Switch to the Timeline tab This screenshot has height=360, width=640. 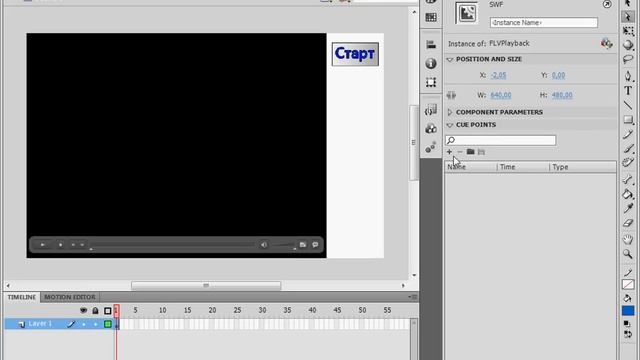[x=22, y=297]
